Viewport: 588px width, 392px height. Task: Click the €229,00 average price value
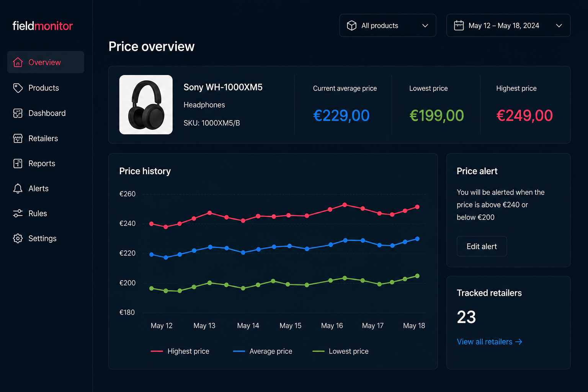341,115
